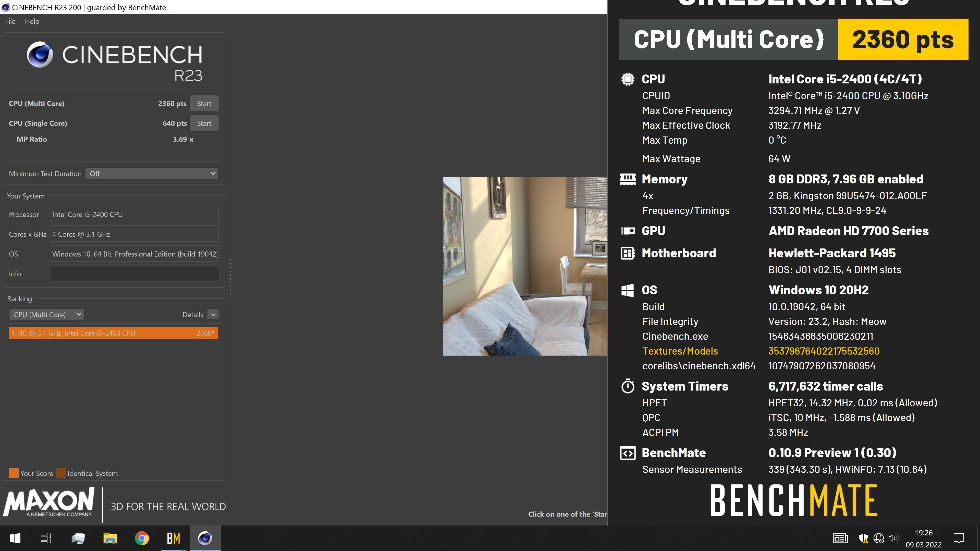Viewport: 980px width, 551px height.
Task: Open the File menu
Action: 10,21
